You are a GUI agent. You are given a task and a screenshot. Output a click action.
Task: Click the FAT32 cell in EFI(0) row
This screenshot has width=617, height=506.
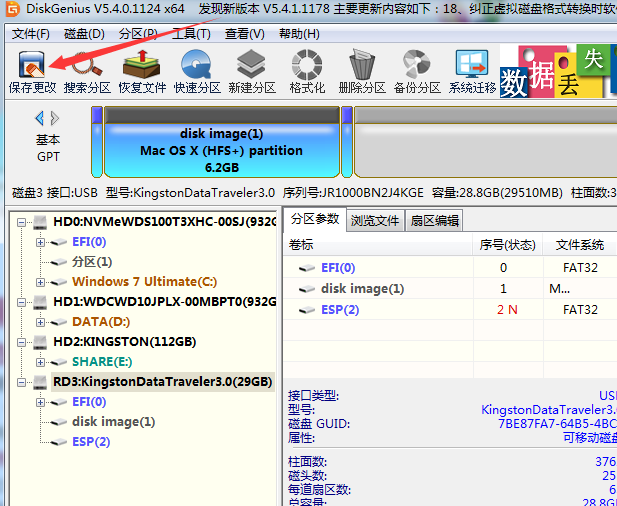pos(580,268)
